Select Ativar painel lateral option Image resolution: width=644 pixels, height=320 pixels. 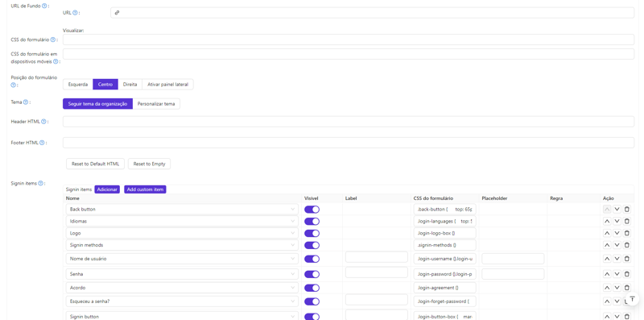(167, 85)
